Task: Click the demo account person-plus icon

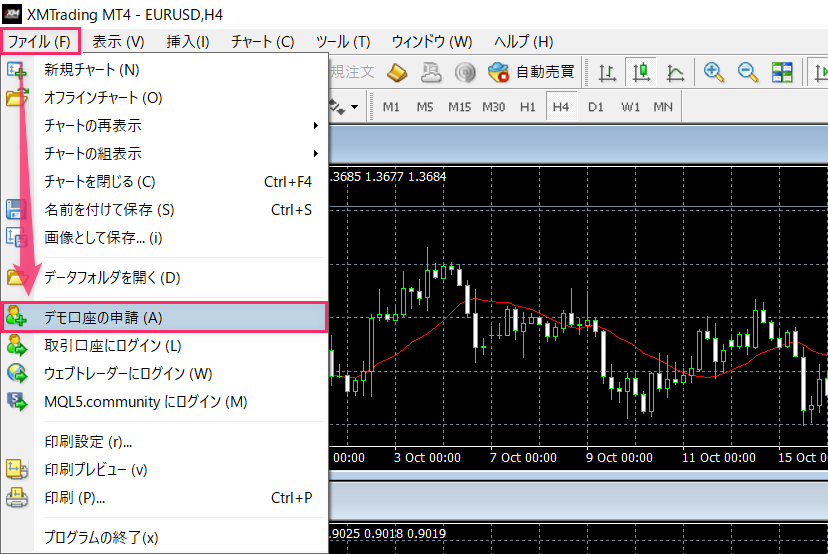Action: pyautogui.click(x=16, y=317)
